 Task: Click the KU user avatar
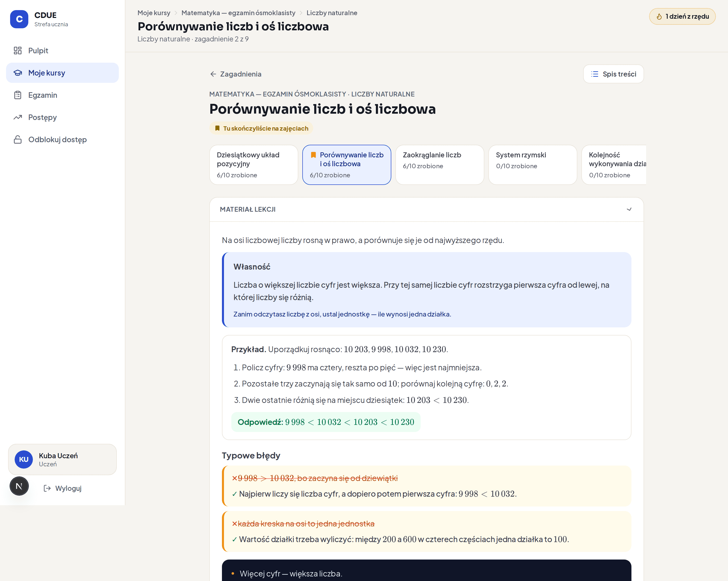[x=24, y=459]
